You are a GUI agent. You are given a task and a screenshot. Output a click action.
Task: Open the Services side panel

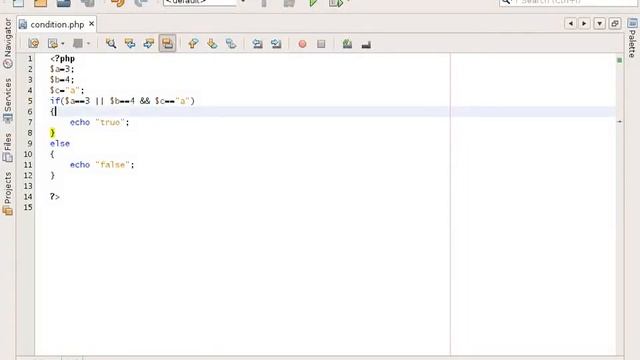pyautogui.click(x=7, y=100)
